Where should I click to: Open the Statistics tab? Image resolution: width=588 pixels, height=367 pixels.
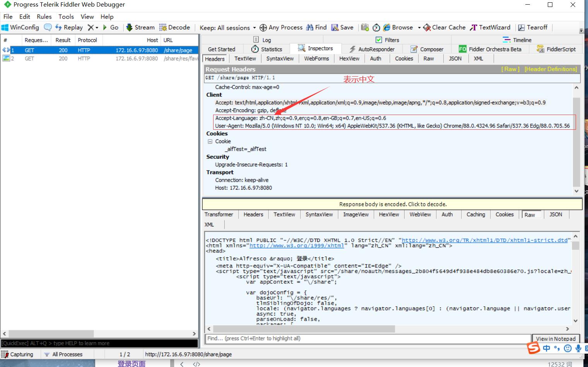(x=267, y=49)
